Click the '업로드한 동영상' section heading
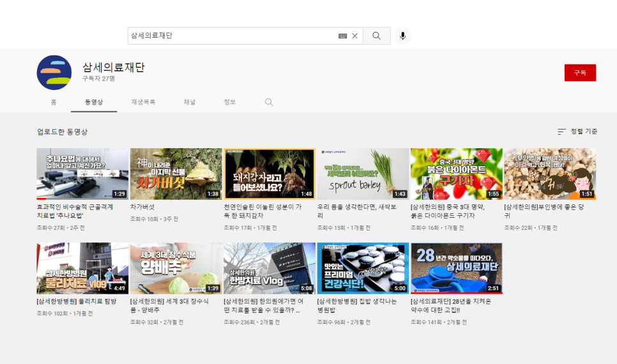Screen dimensions: 617x364 (62, 132)
